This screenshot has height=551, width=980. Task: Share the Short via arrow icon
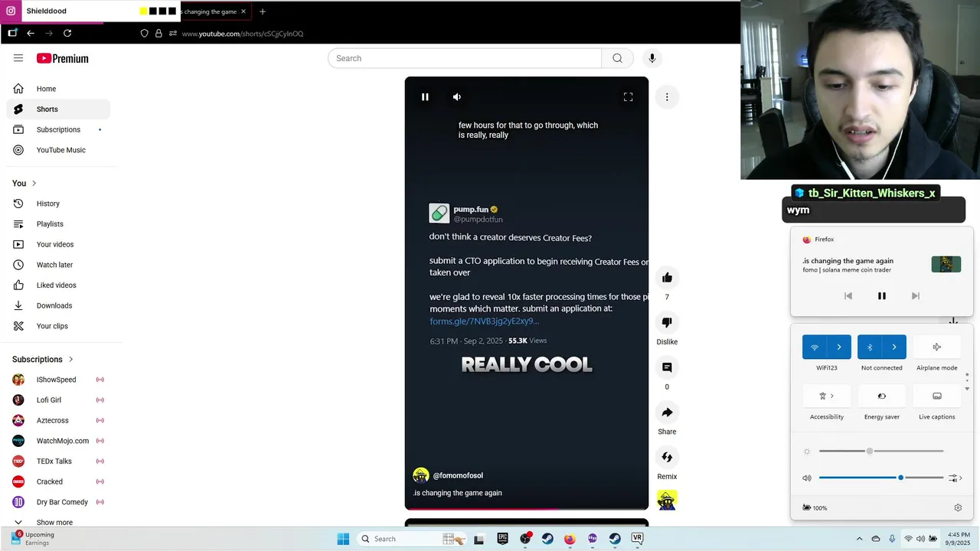click(667, 412)
